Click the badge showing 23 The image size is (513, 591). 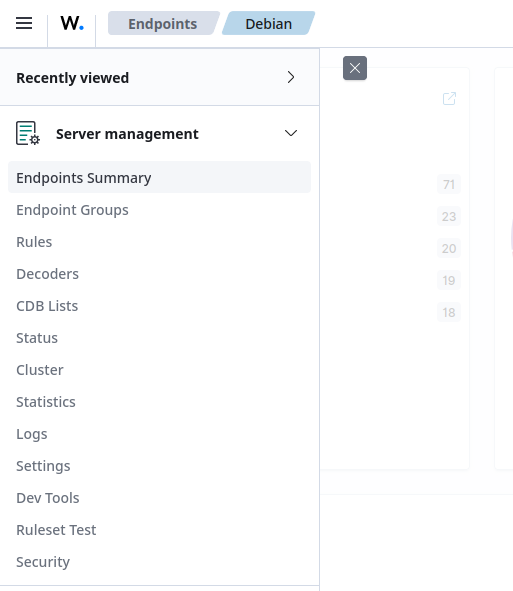pyautogui.click(x=449, y=216)
